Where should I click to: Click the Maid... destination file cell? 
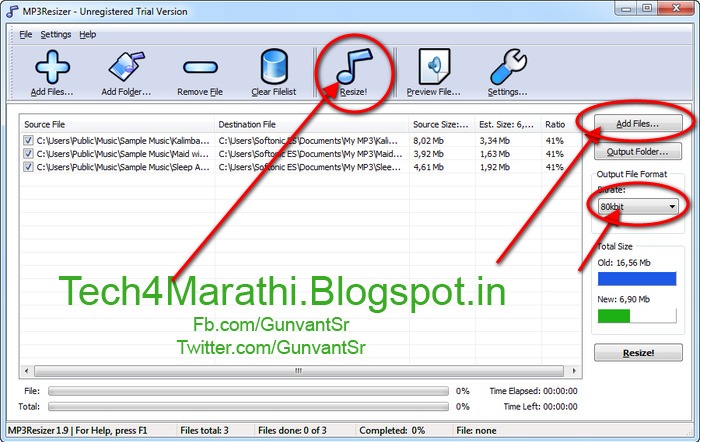click(x=310, y=154)
